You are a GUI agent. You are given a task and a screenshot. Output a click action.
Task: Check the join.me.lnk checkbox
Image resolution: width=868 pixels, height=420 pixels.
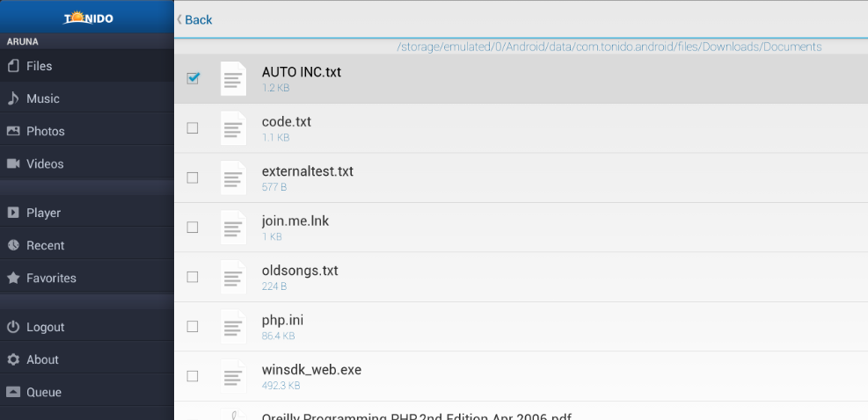click(193, 228)
